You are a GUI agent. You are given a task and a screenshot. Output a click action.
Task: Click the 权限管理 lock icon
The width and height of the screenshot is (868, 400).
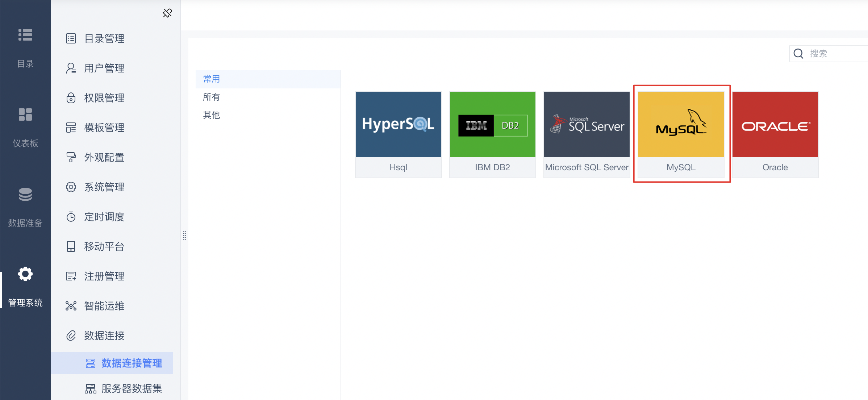point(71,98)
